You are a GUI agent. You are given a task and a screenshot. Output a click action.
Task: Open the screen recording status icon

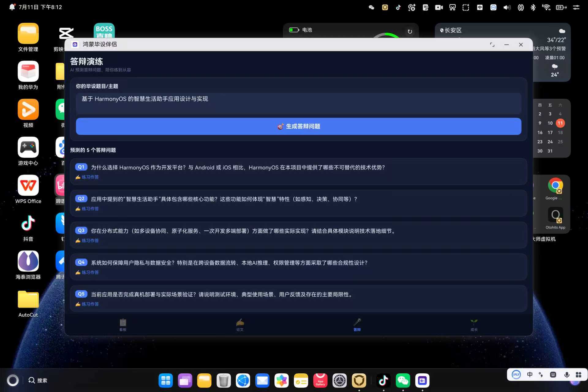[x=439, y=7]
